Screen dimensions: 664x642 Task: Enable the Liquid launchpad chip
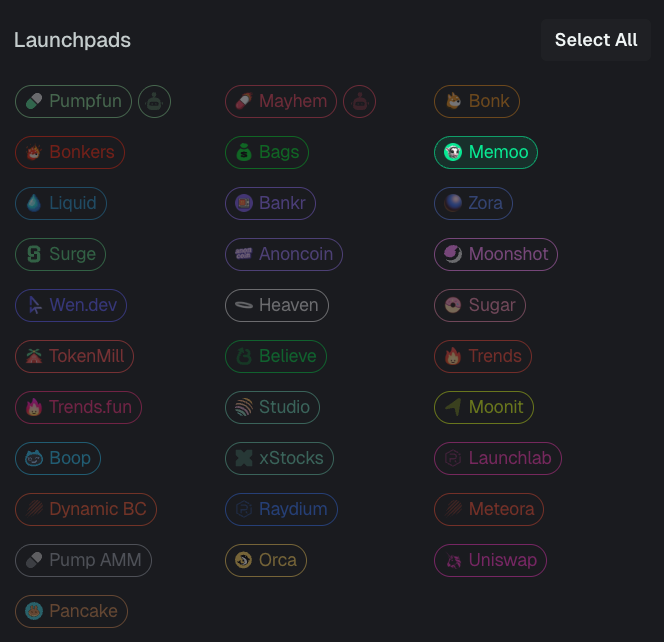coord(61,203)
